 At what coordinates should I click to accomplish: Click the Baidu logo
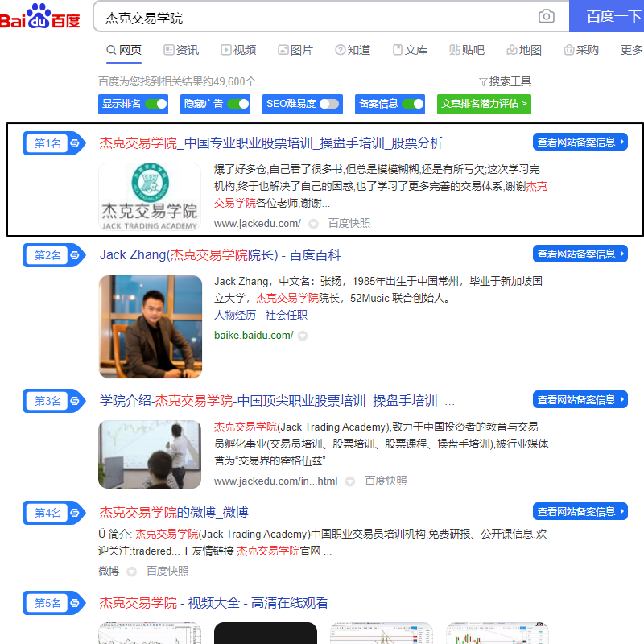(39, 16)
